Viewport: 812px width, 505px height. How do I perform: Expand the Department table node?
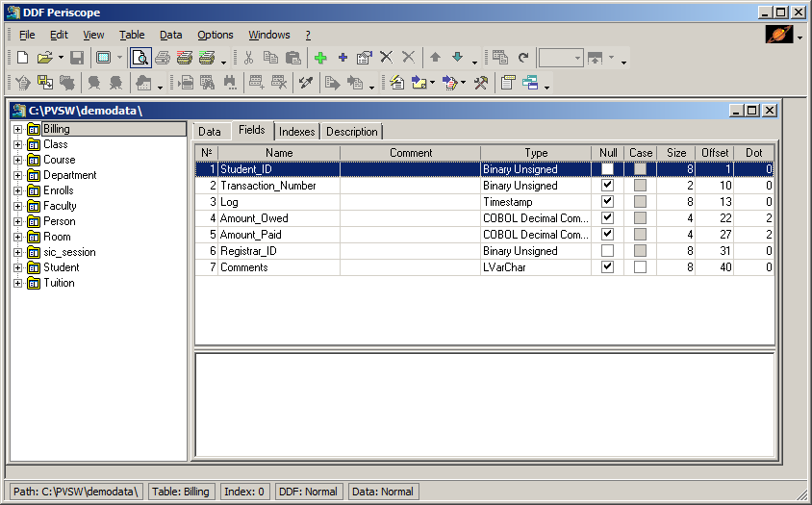click(17, 175)
